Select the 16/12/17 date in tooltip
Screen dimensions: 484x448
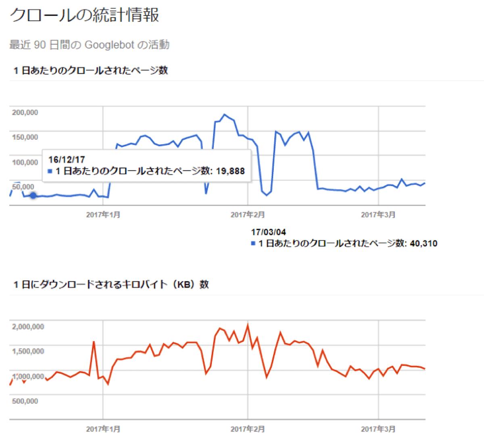point(67,159)
